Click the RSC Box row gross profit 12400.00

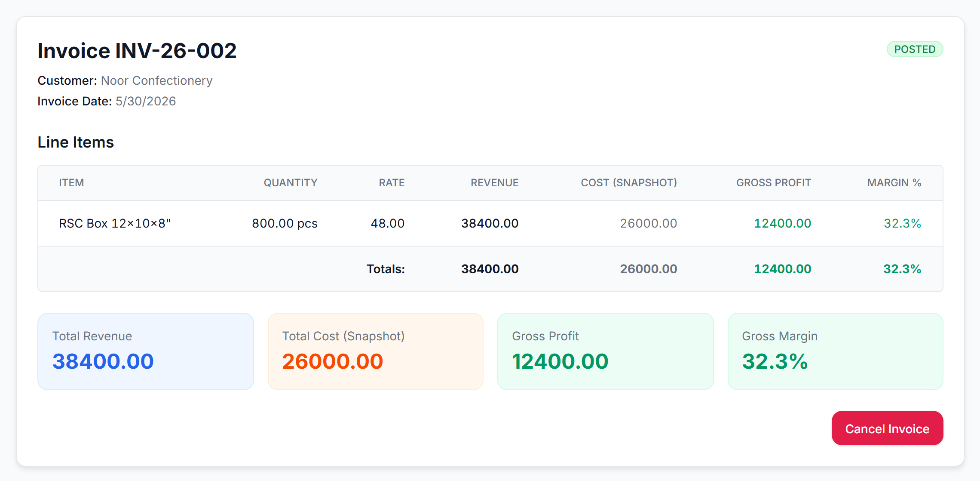(782, 223)
